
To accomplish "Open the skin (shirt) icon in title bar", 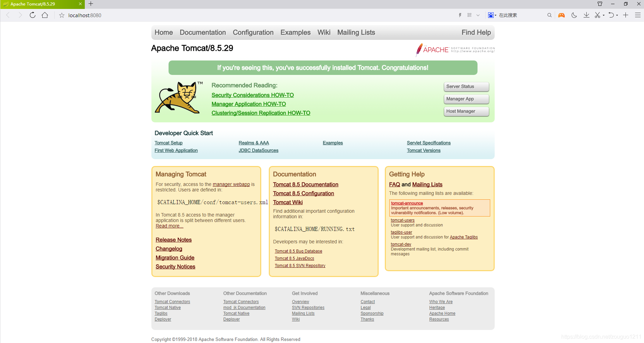I will coord(600,4).
